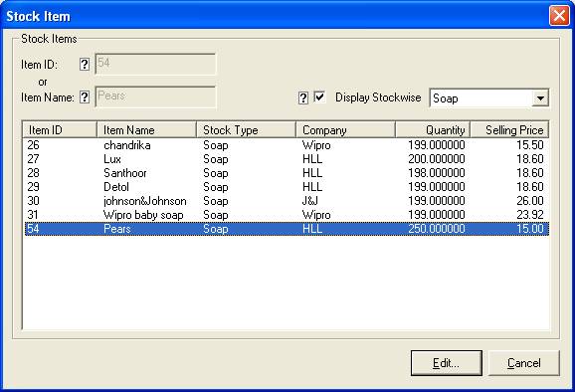Click selling price 18.60 in Lux row
The width and height of the screenshot is (575, 392).
530,159
